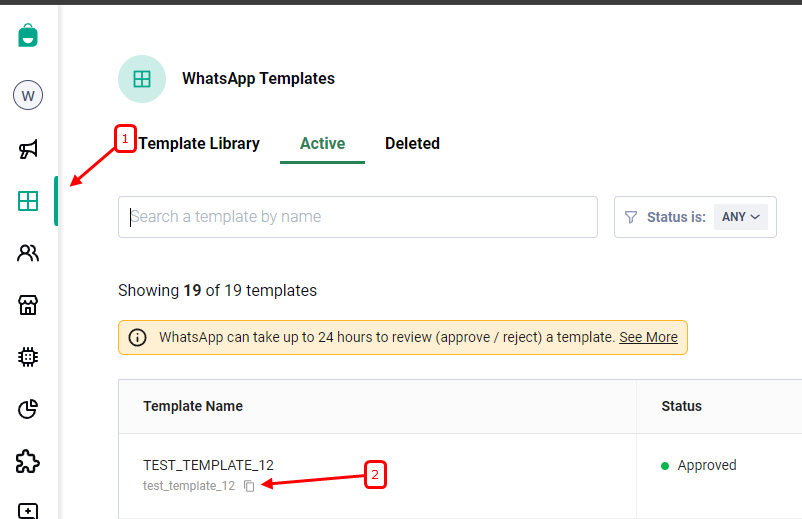The height and width of the screenshot is (519, 802).
Task: Click the storefront icon in sidebar
Action: 28,305
